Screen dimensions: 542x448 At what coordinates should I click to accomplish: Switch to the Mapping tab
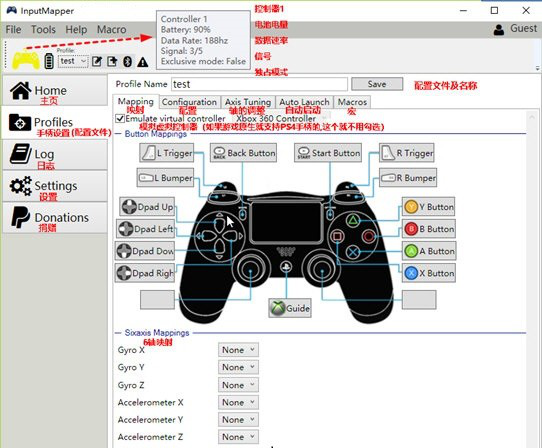click(136, 101)
